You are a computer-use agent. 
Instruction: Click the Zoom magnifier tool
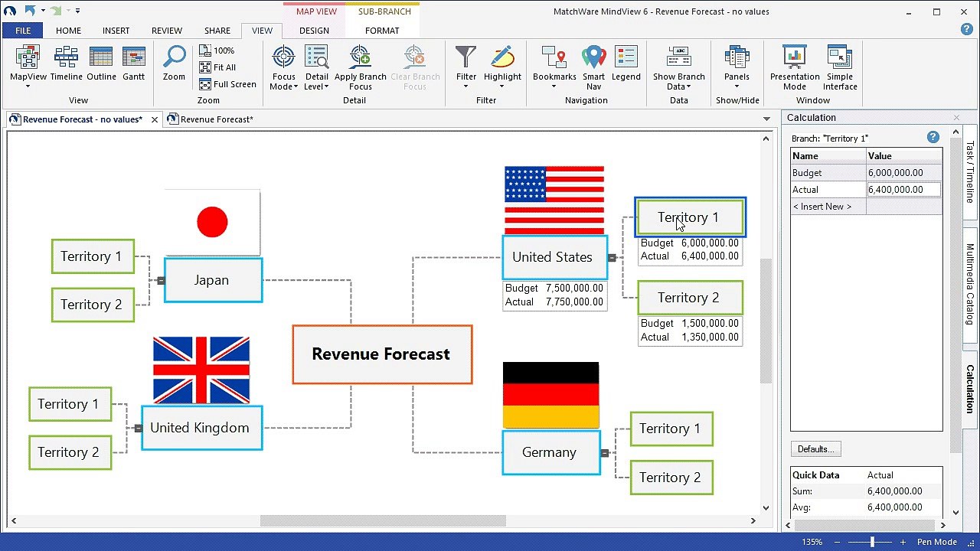[174, 64]
